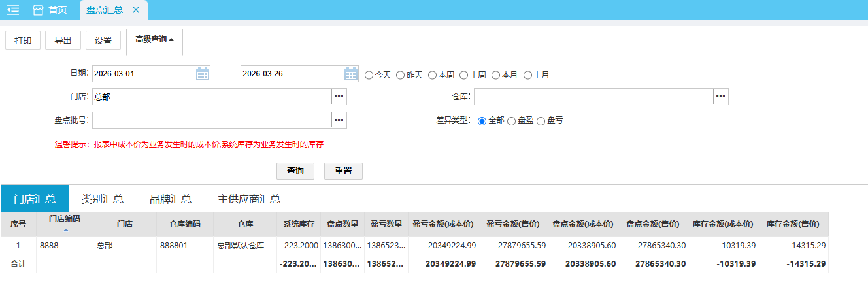
Task: Open the end date calendar picker
Action: pyautogui.click(x=351, y=74)
